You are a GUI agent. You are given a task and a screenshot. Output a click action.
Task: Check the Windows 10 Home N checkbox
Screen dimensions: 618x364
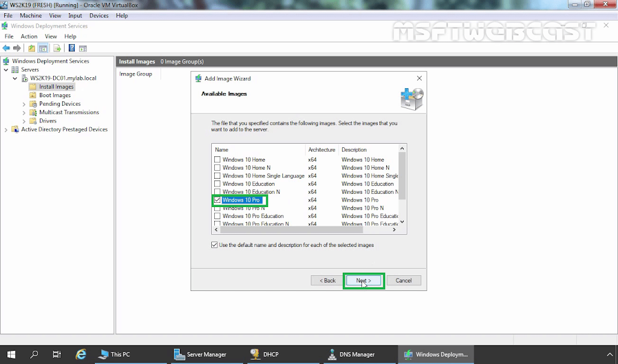pyautogui.click(x=217, y=168)
